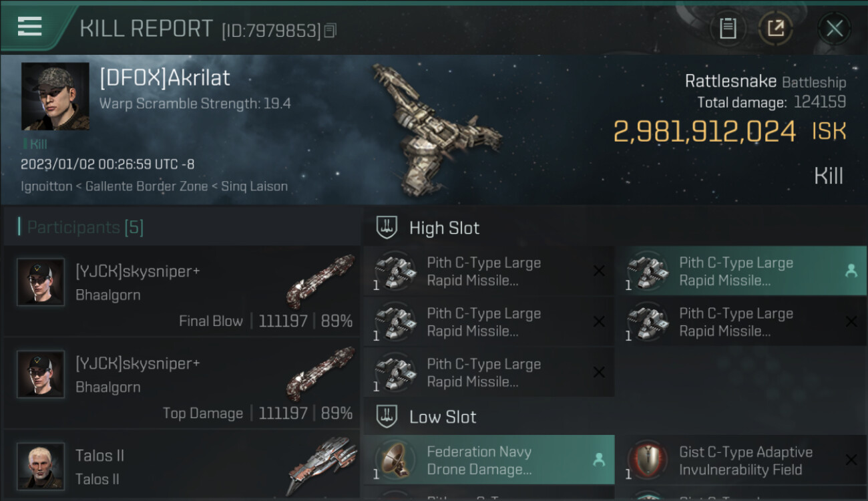The width and height of the screenshot is (868, 501).
Task: Open Akrilat's character portrait
Action: [x=55, y=96]
